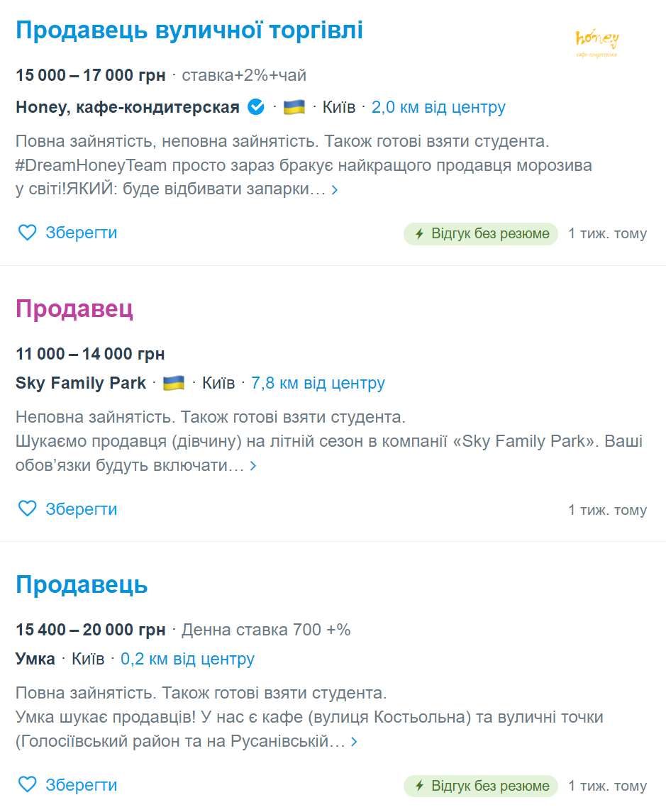Screen dimensions: 666x812
Task: Open the Продавець вуличної торгівлі vacancy
Action: coord(189,30)
